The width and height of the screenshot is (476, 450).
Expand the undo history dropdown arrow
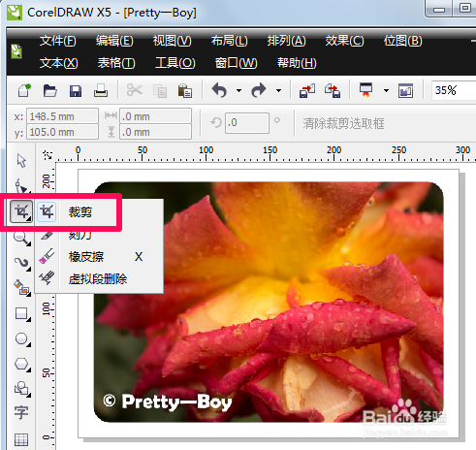coord(238,91)
